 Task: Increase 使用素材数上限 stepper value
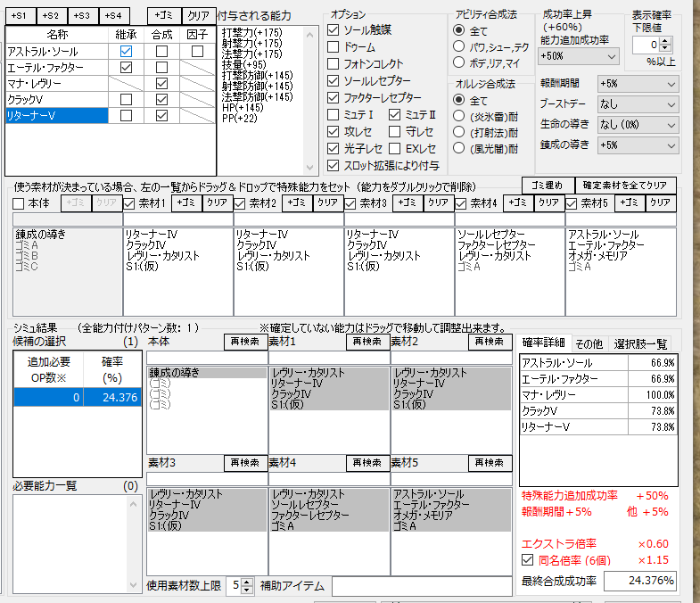(247, 582)
